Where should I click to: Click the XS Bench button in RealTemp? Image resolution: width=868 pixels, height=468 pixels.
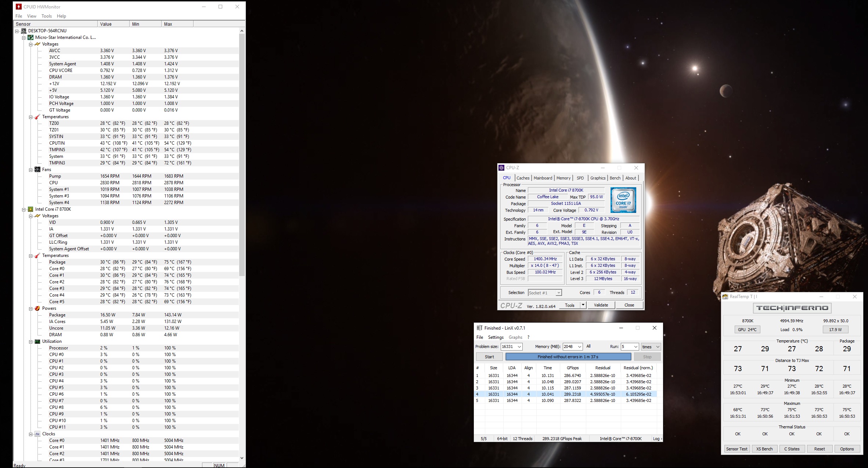click(764, 449)
